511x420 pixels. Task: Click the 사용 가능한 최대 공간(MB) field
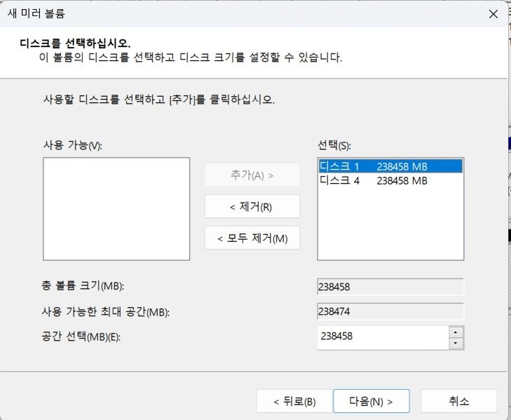[x=390, y=311]
